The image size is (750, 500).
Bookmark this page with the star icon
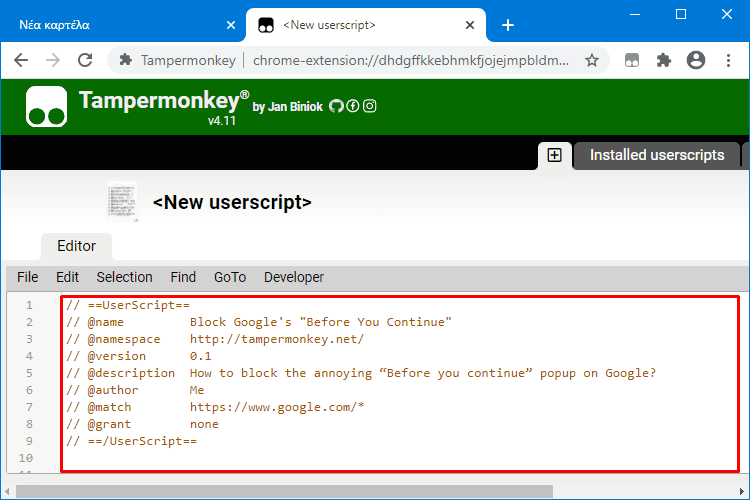tap(592, 60)
